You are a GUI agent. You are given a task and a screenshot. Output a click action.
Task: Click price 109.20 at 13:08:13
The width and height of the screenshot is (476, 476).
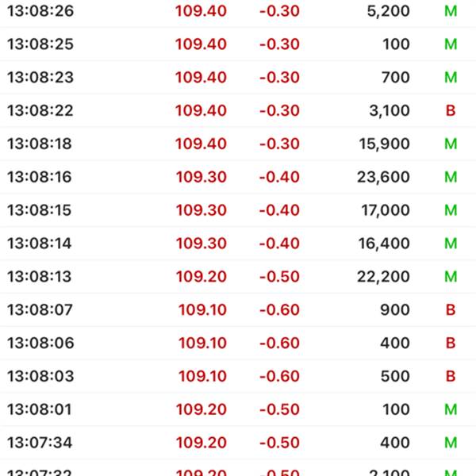click(202, 277)
